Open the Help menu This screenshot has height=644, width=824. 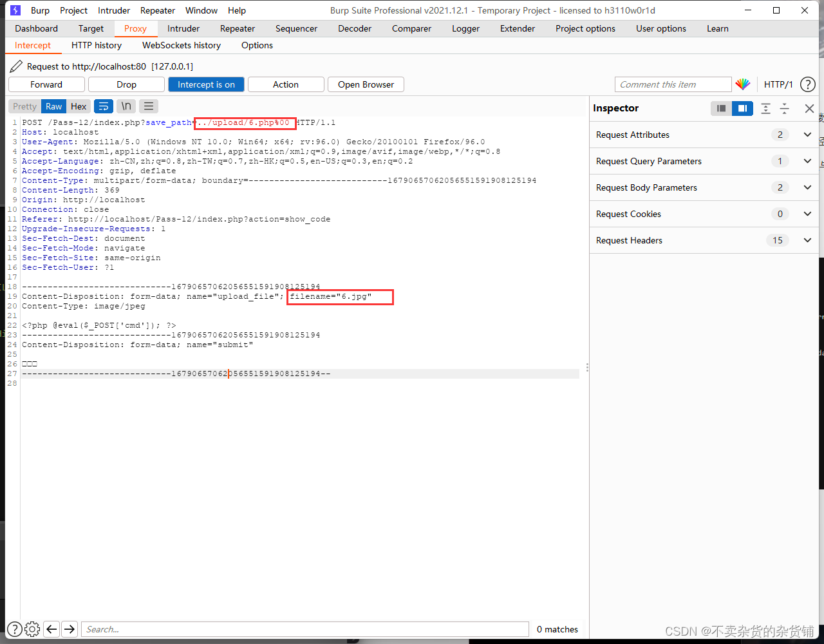tap(237, 10)
